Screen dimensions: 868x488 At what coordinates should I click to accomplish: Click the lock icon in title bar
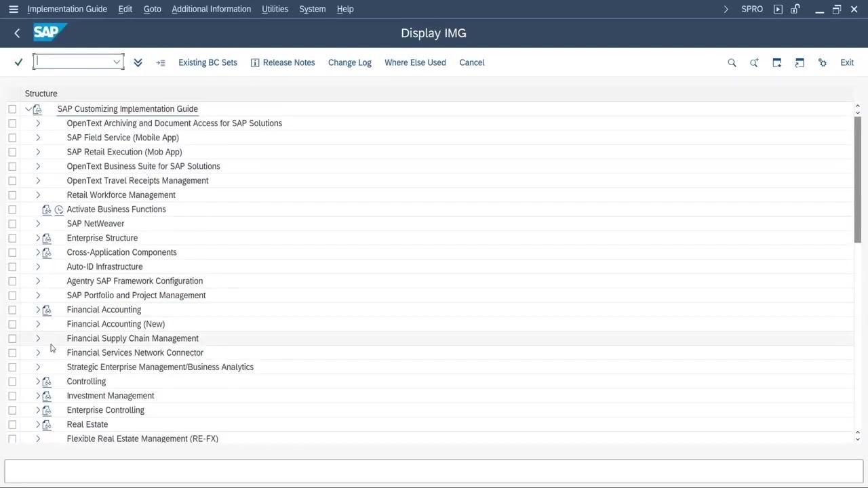click(x=795, y=9)
